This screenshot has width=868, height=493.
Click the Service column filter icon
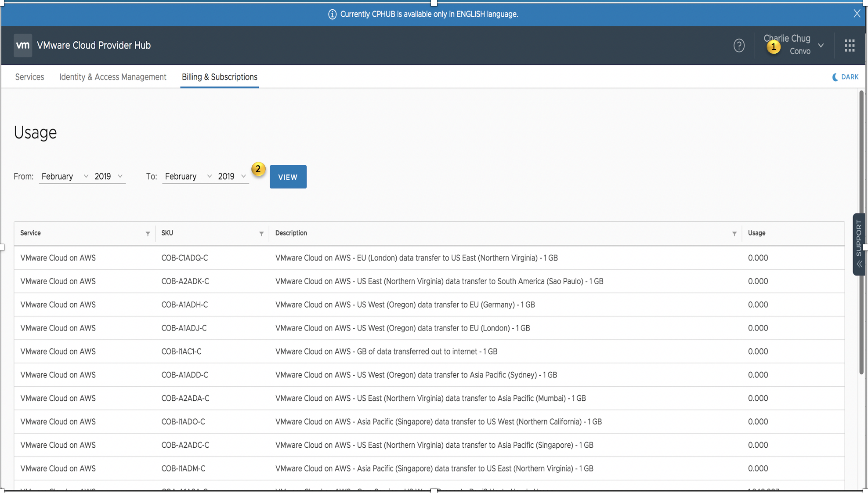[148, 233]
